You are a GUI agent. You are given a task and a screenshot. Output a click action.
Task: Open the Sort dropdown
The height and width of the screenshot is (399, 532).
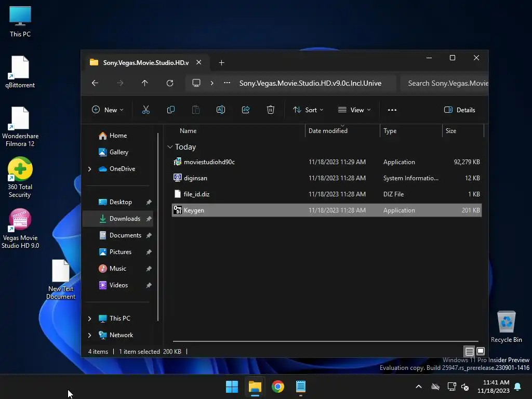tap(308, 110)
